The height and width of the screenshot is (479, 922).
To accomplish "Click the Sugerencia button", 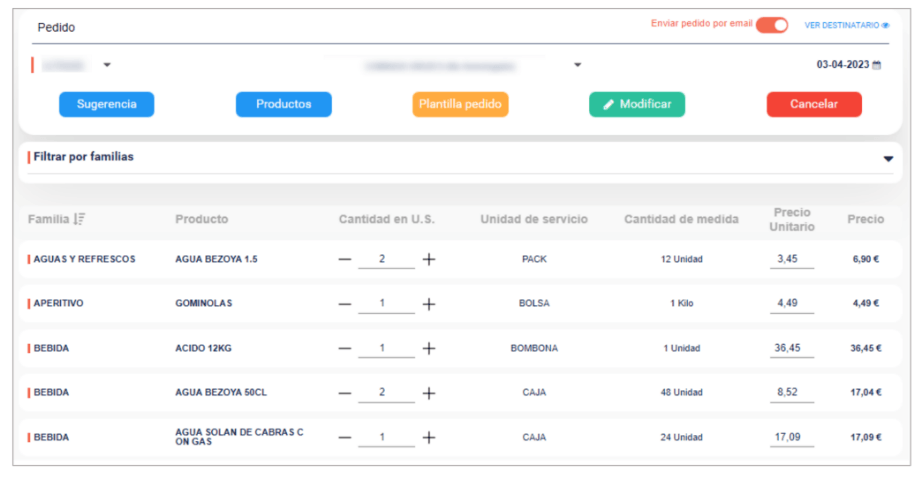I will [x=106, y=104].
